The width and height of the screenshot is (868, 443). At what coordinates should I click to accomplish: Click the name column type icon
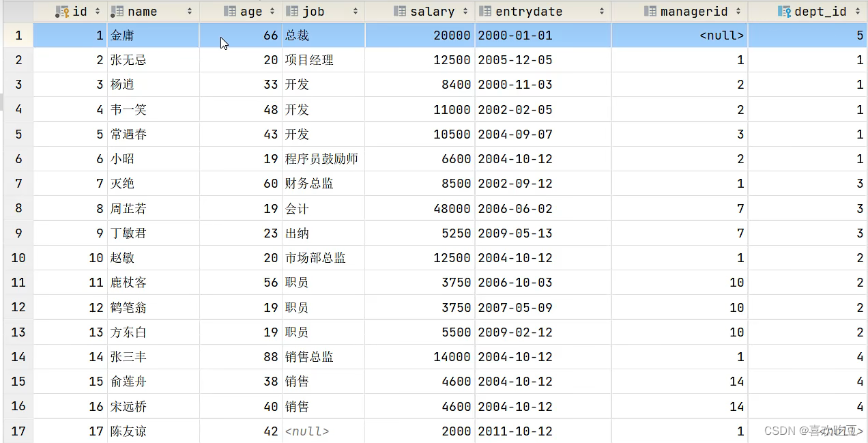[117, 12]
